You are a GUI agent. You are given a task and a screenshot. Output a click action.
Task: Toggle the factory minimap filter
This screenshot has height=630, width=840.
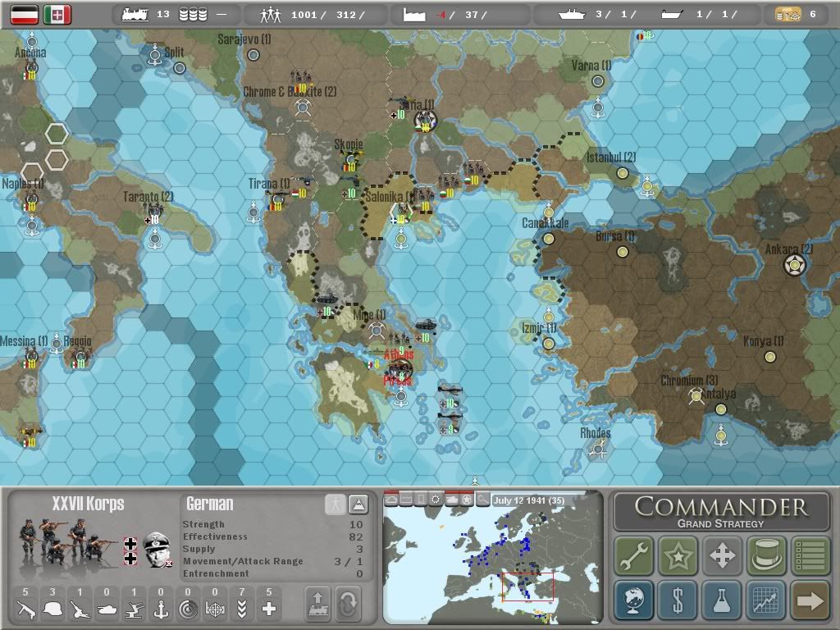click(x=406, y=500)
